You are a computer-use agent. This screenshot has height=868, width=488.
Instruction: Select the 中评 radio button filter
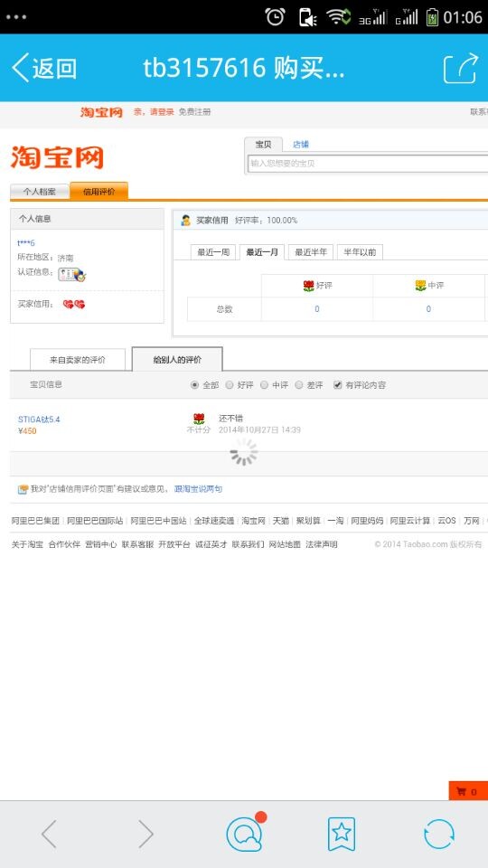[x=264, y=385]
